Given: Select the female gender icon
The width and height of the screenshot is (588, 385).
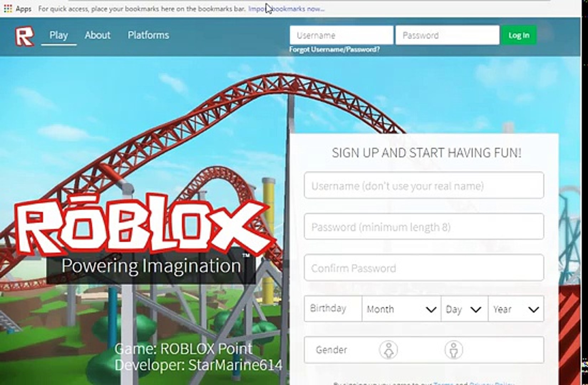Looking at the screenshot, I should click(x=388, y=350).
